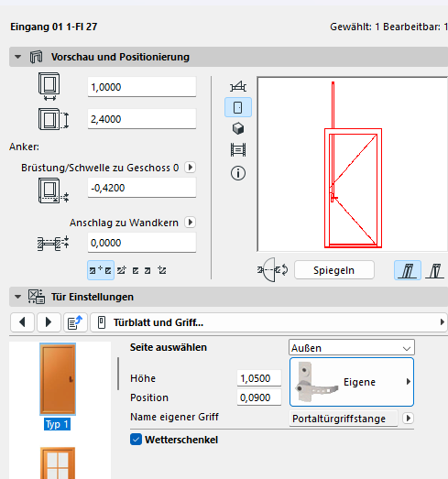Select the first door frame reveal option
The height and width of the screenshot is (479, 448).
coord(408,270)
